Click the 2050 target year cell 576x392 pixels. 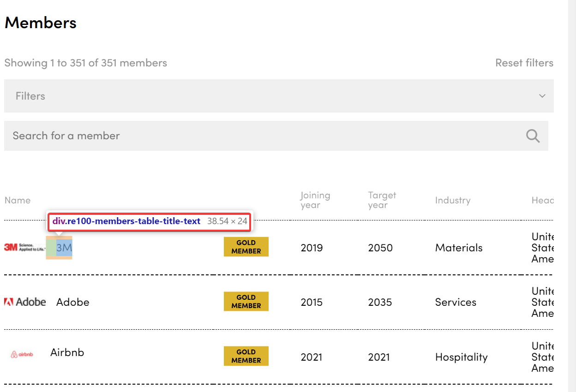(380, 248)
